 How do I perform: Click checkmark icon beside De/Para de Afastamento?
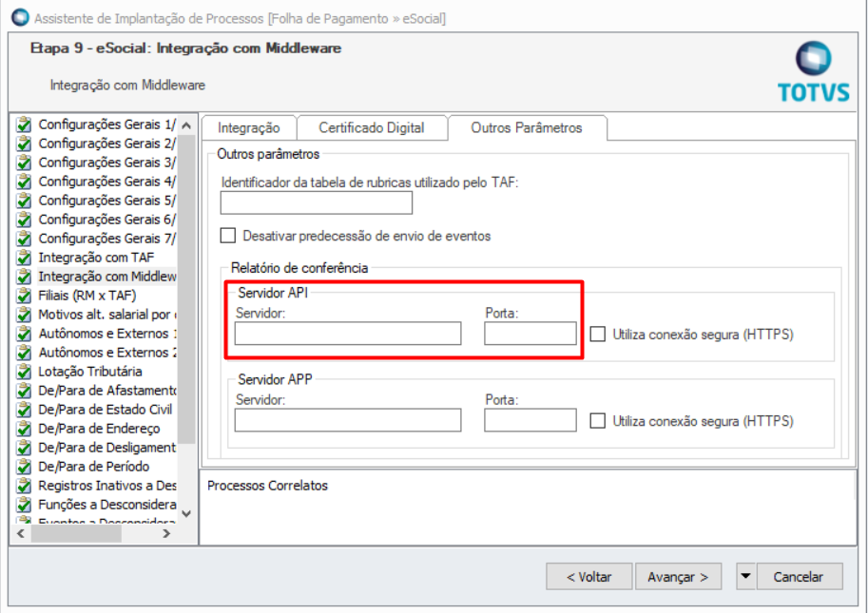pos(24,391)
